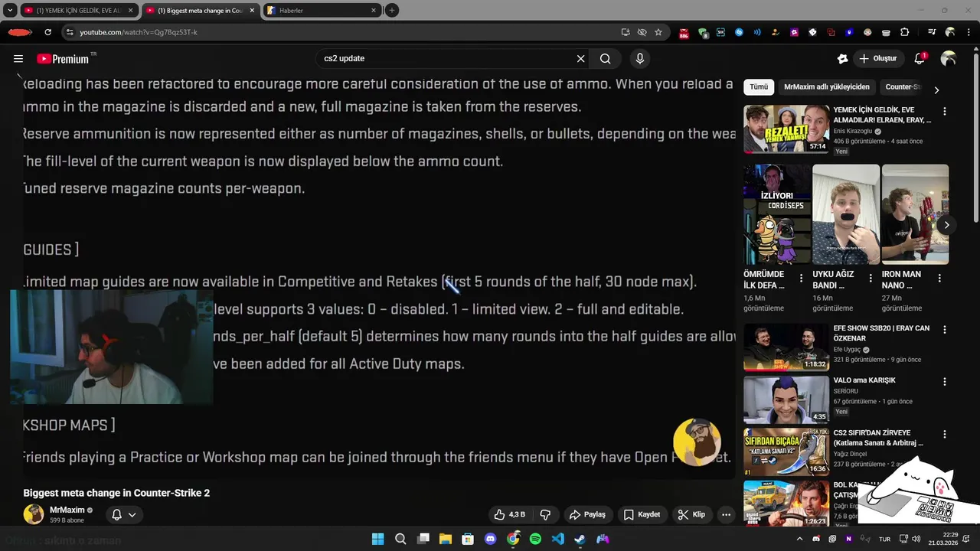Image resolution: width=980 pixels, height=551 pixels.
Task: Click video title Biggest meta change text
Action: tap(116, 493)
